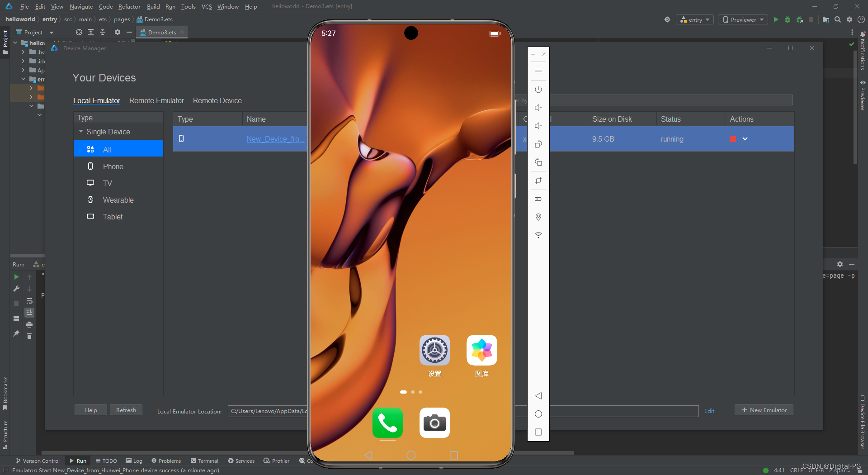
Task: Open the VCS menu
Action: (207, 6)
